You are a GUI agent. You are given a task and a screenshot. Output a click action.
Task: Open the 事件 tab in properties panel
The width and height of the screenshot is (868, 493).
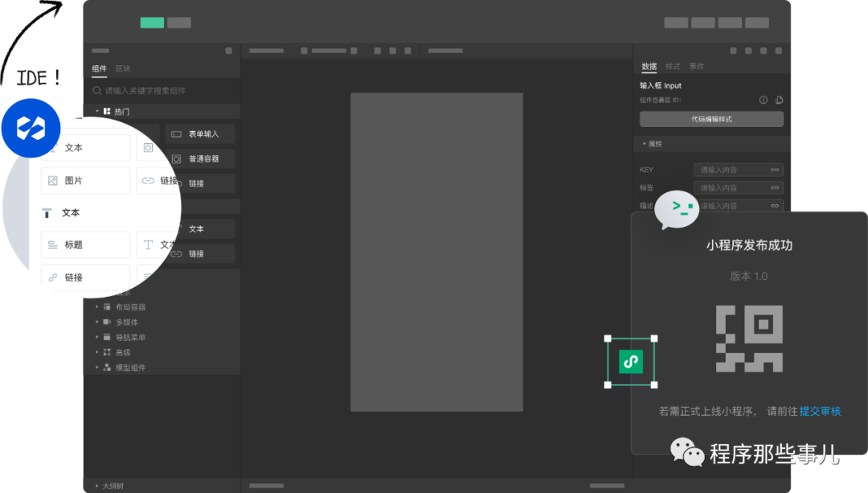[696, 67]
